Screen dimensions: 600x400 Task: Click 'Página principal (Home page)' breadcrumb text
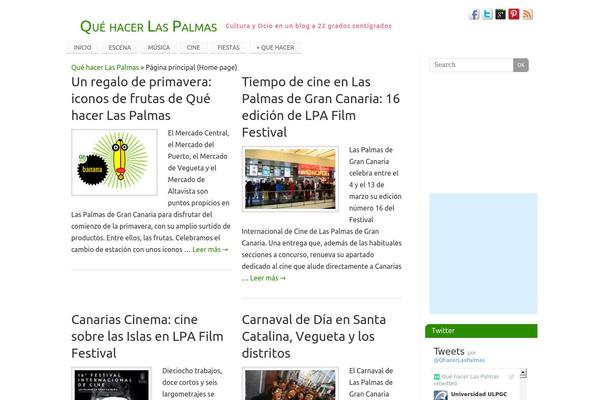pyautogui.click(x=191, y=67)
